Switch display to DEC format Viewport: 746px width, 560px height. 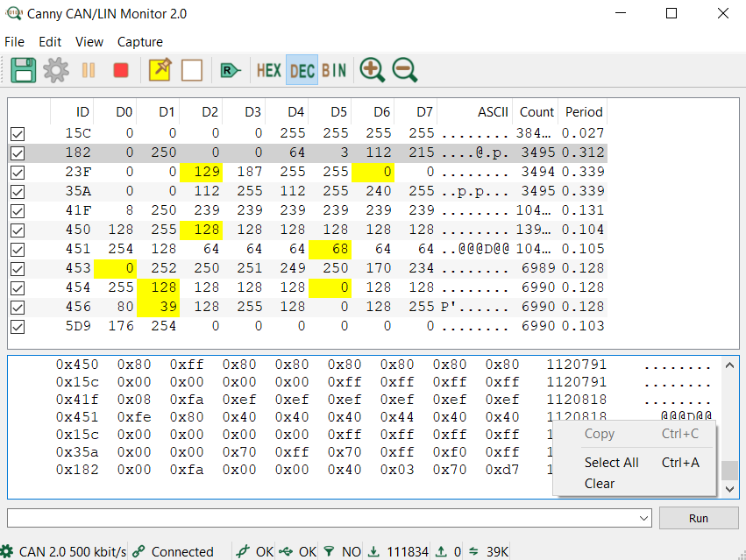pos(302,70)
